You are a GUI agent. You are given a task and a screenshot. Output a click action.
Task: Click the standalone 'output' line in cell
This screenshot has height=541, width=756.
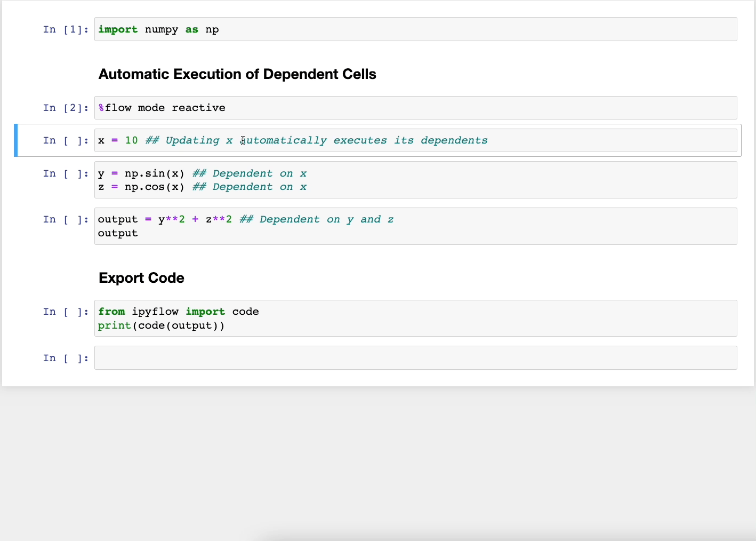118,233
